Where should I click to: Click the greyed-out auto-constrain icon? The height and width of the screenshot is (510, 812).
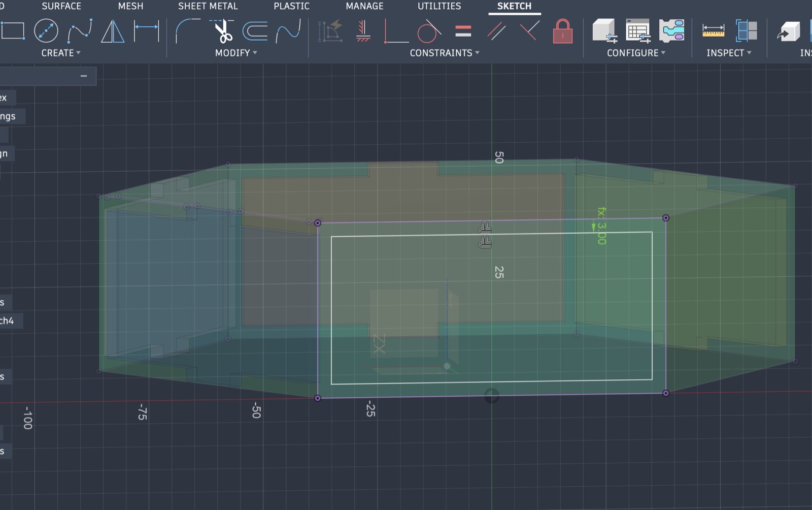pos(330,30)
